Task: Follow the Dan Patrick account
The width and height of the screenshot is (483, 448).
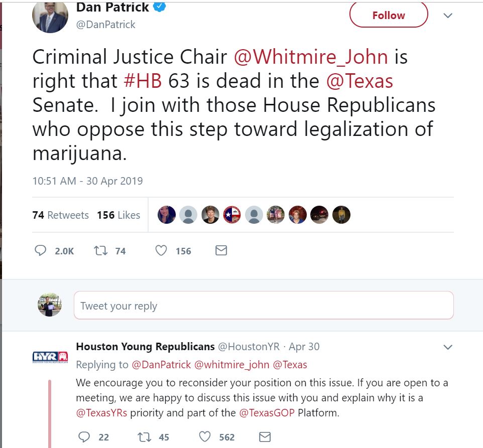Action: click(389, 15)
